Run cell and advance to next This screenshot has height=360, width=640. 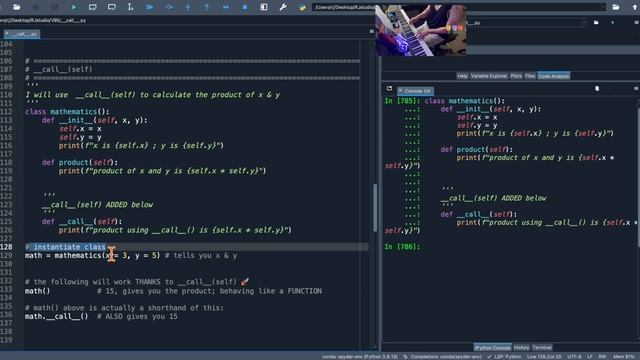(111, 7)
